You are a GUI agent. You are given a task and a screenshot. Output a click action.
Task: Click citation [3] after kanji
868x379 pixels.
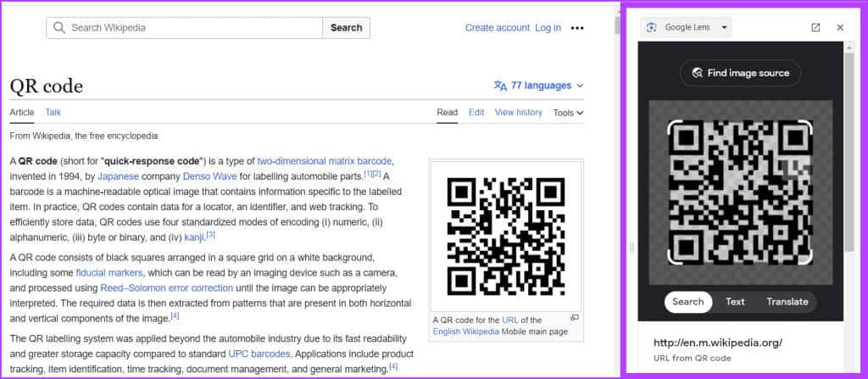[210, 235]
